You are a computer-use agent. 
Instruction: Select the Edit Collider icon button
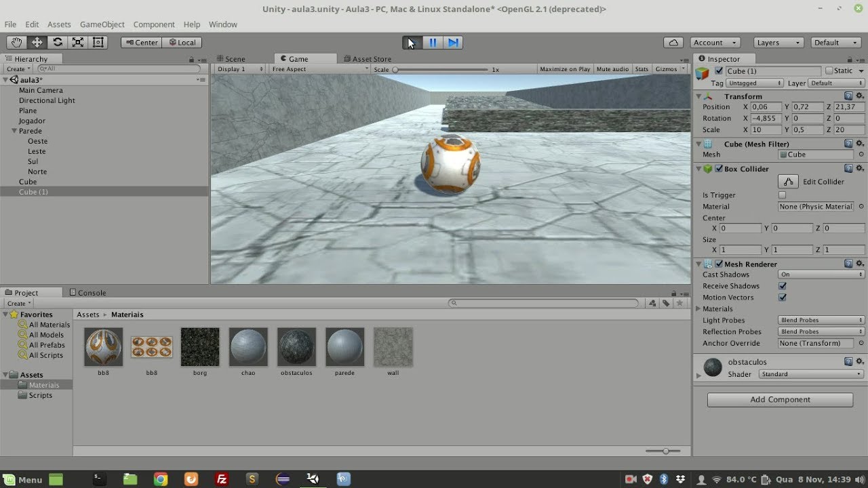(x=788, y=182)
